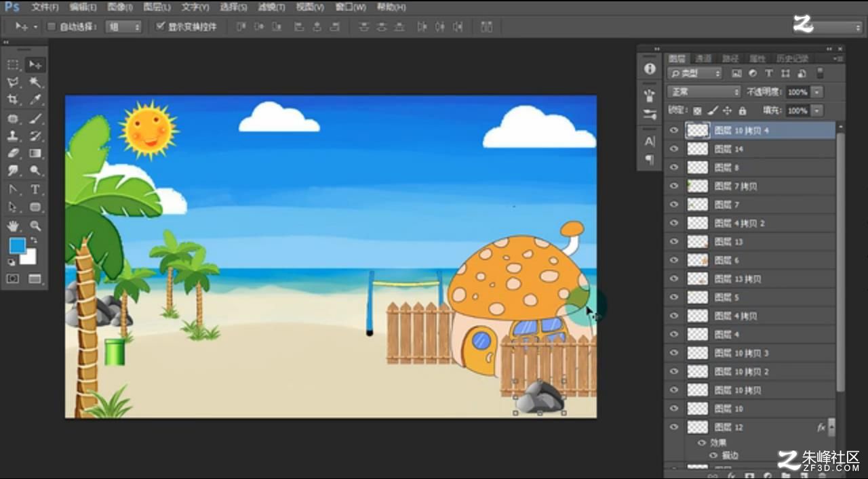Screen dimensions: 868x479
Task: Filter layers by type (T) icon
Action: 769,73
